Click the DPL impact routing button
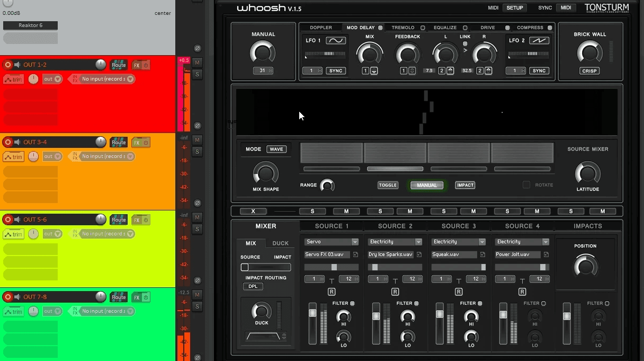 pyautogui.click(x=253, y=286)
